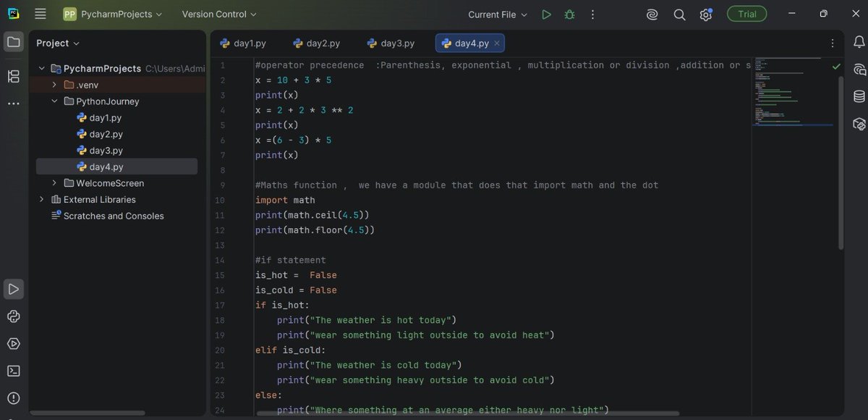868x420 pixels.
Task: Click the green inspection checkmark in editor
Action: click(x=836, y=66)
